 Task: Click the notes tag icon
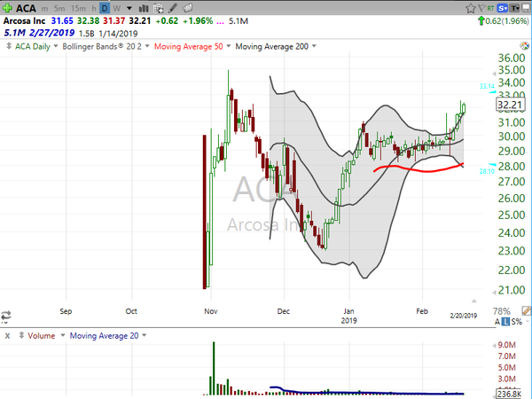(188, 8)
